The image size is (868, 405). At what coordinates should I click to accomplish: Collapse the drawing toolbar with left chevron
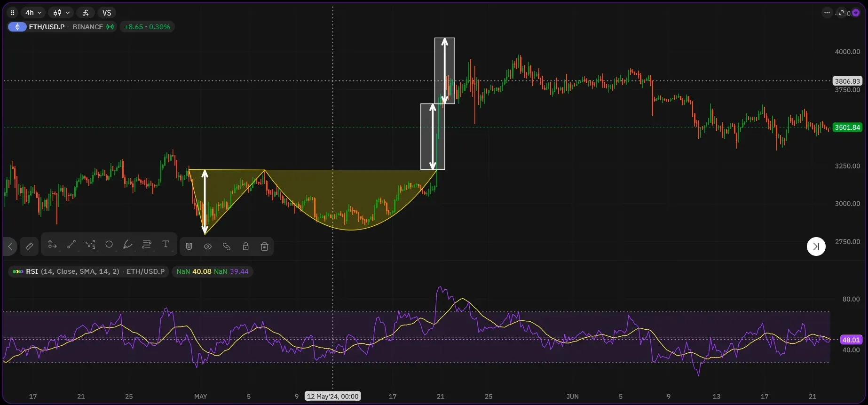click(10, 246)
